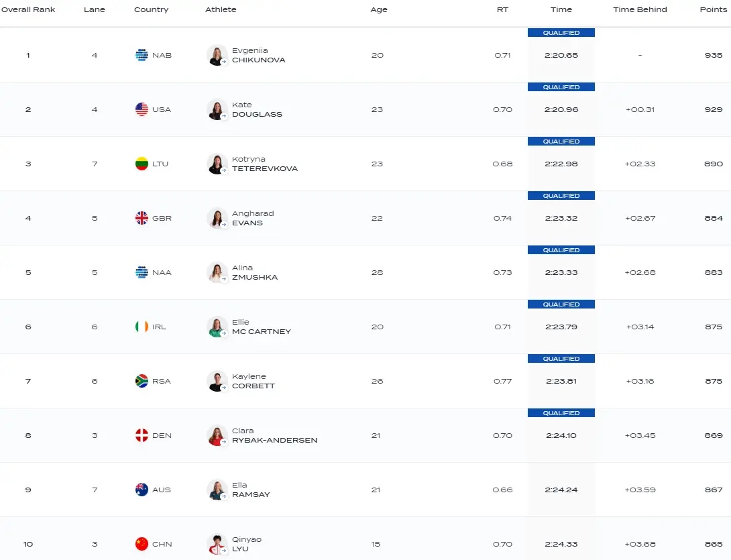Sort by the Overall Rank column header
731x560 pixels.
[x=28, y=9]
